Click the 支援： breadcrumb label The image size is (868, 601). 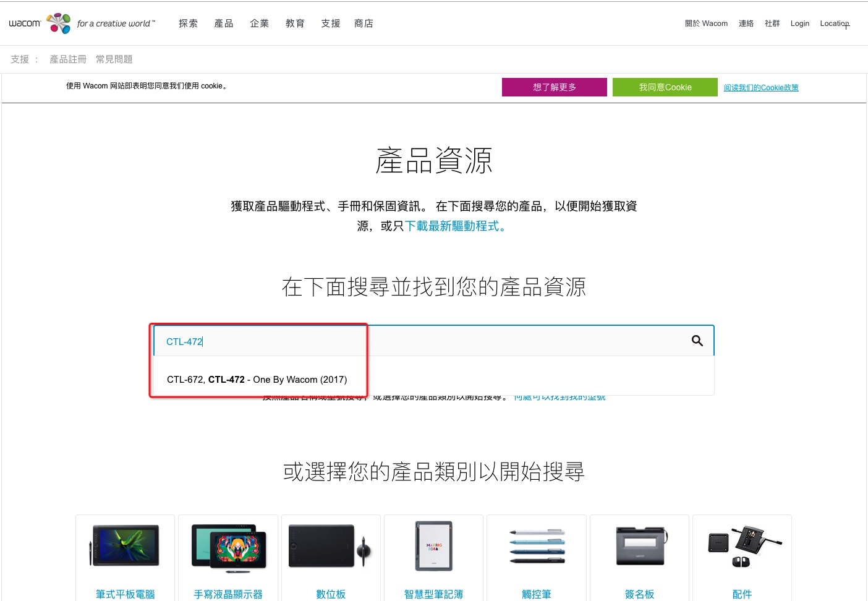(x=24, y=59)
